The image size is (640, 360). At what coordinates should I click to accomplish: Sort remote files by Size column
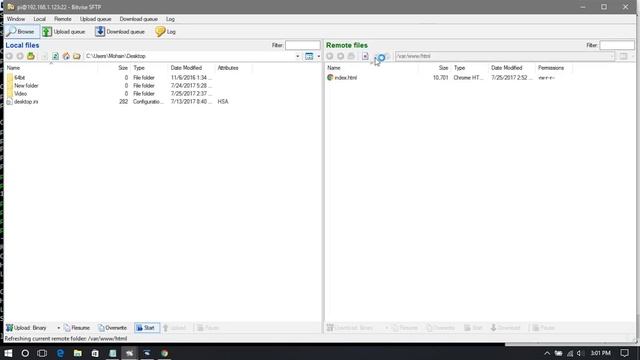tap(434, 68)
